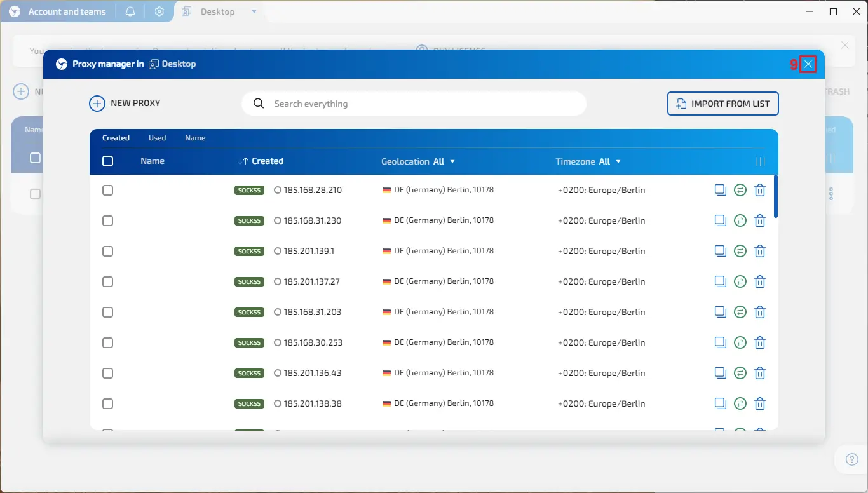Viewport: 868px width, 493px height.
Task: Click IP address 185.201.136.43
Action: pyautogui.click(x=313, y=373)
